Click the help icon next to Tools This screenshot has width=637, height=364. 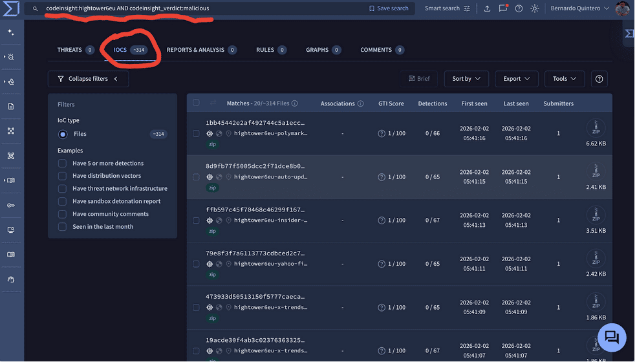pos(599,79)
